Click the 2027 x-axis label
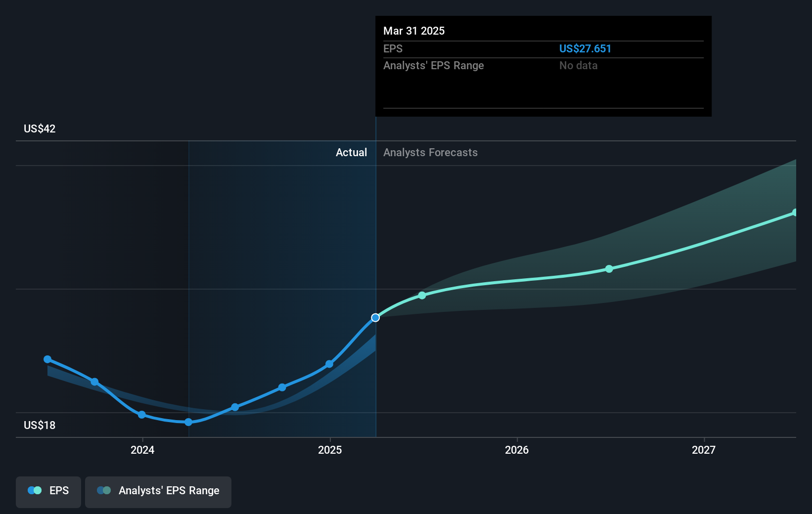812x514 pixels. (704, 450)
